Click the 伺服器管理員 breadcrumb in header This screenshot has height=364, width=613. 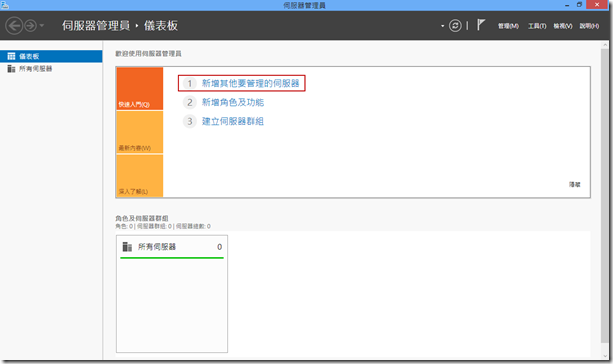coord(96,26)
